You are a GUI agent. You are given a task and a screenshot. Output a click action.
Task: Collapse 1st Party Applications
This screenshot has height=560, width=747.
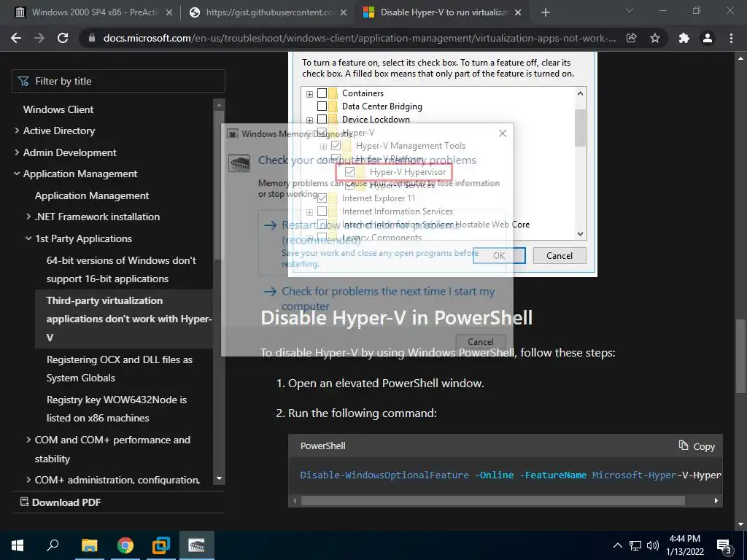pyautogui.click(x=28, y=238)
